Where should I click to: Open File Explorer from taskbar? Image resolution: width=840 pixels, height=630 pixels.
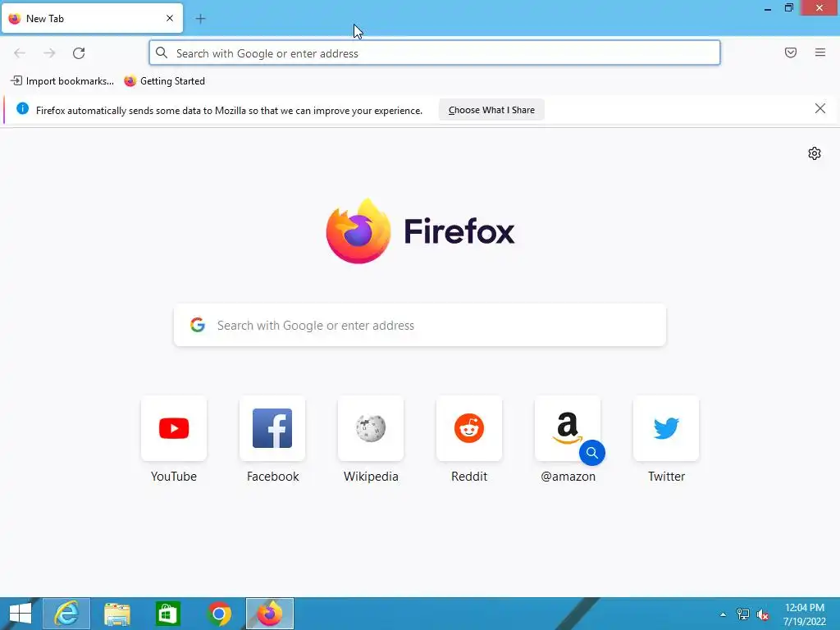coord(116,614)
